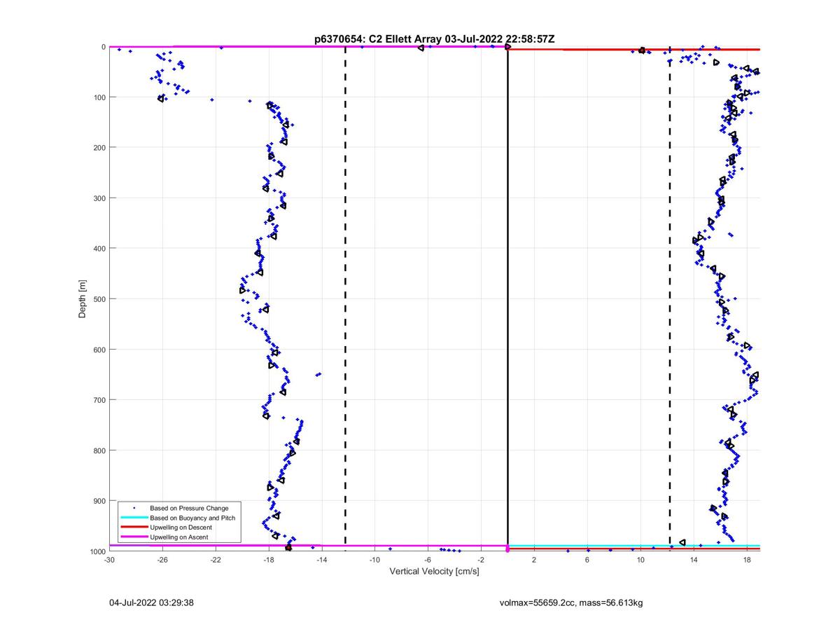Screen dimensions: 840x620
Task: Click x-axis tick label -10
Action: click(x=374, y=560)
